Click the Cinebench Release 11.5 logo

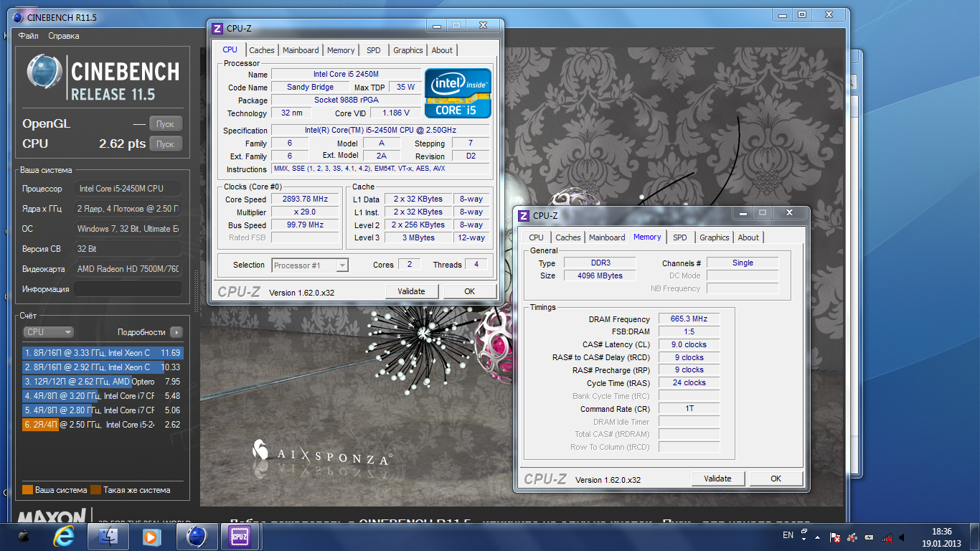click(103, 77)
